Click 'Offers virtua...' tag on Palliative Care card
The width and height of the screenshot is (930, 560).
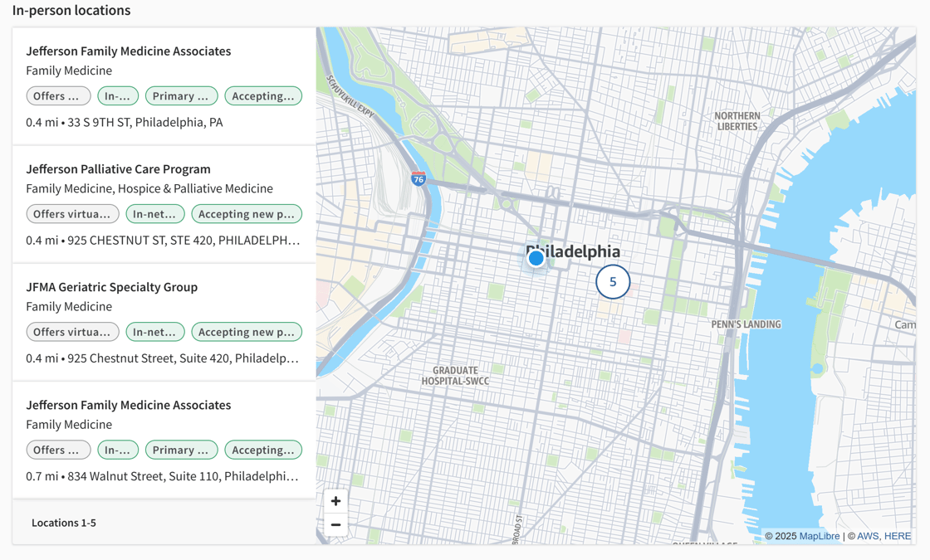72,214
